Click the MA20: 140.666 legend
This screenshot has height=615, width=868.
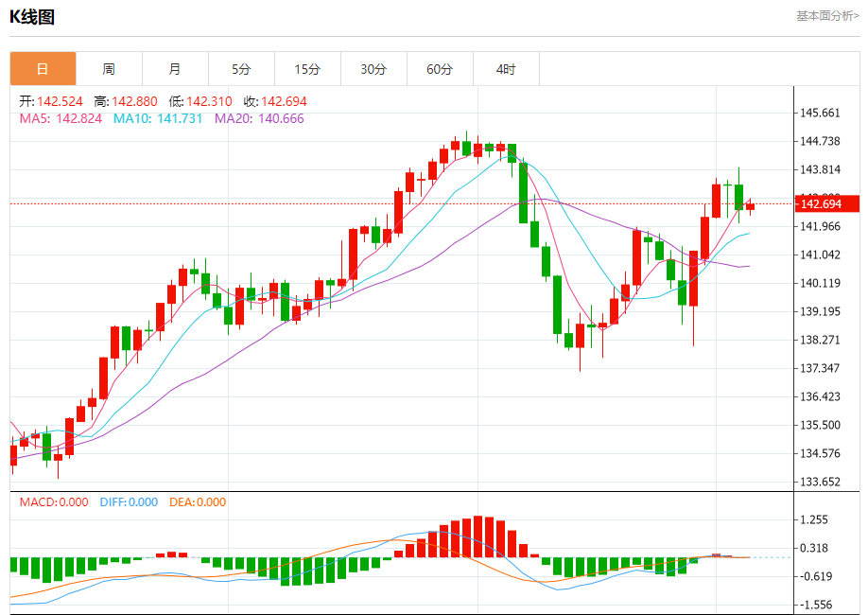tap(259, 118)
